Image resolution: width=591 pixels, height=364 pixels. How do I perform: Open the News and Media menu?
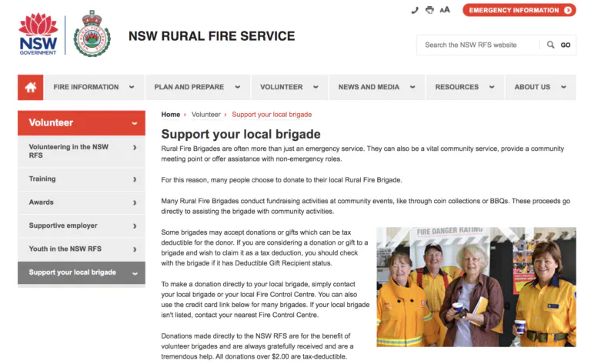click(377, 88)
